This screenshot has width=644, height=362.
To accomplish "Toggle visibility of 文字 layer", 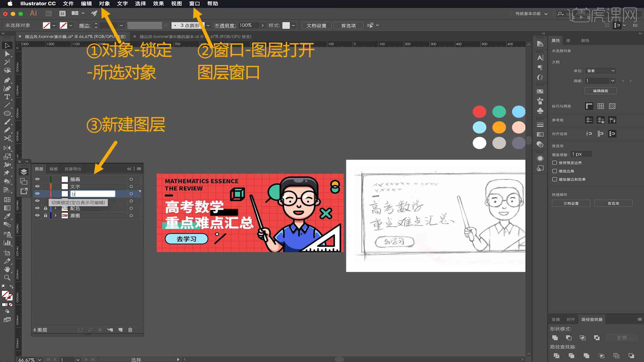I will (x=38, y=186).
